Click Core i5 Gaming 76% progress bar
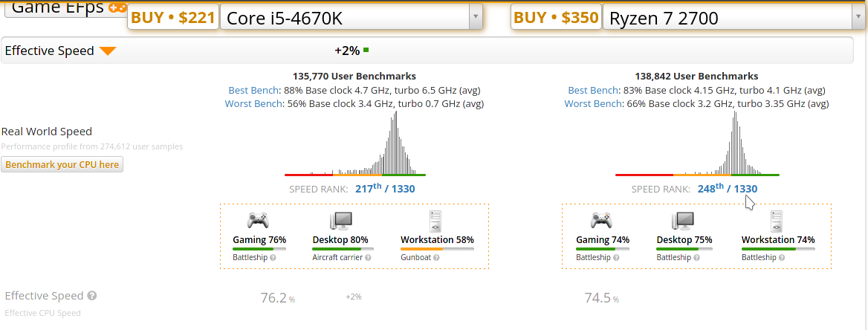868x330 pixels. [x=259, y=249]
